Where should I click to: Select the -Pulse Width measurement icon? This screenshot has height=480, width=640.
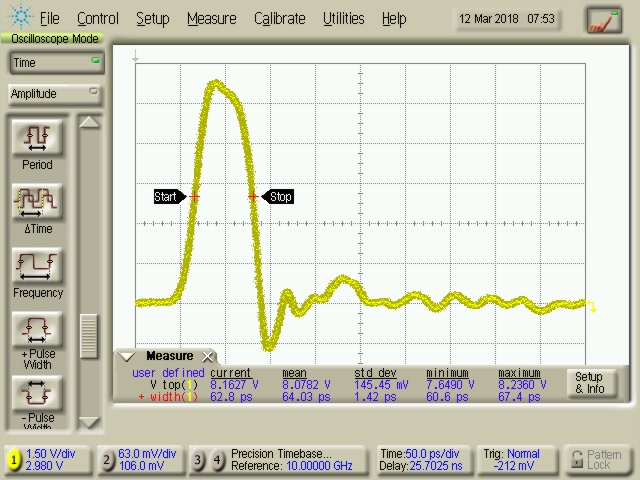37,392
